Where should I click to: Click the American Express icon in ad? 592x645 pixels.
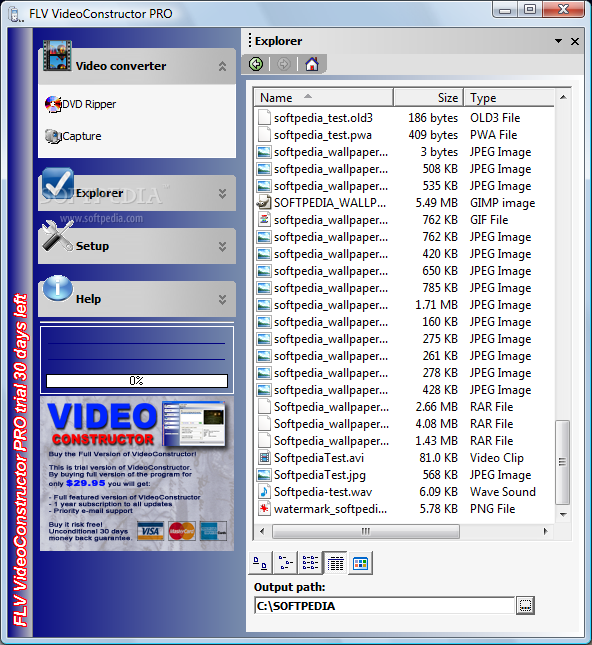(213, 531)
